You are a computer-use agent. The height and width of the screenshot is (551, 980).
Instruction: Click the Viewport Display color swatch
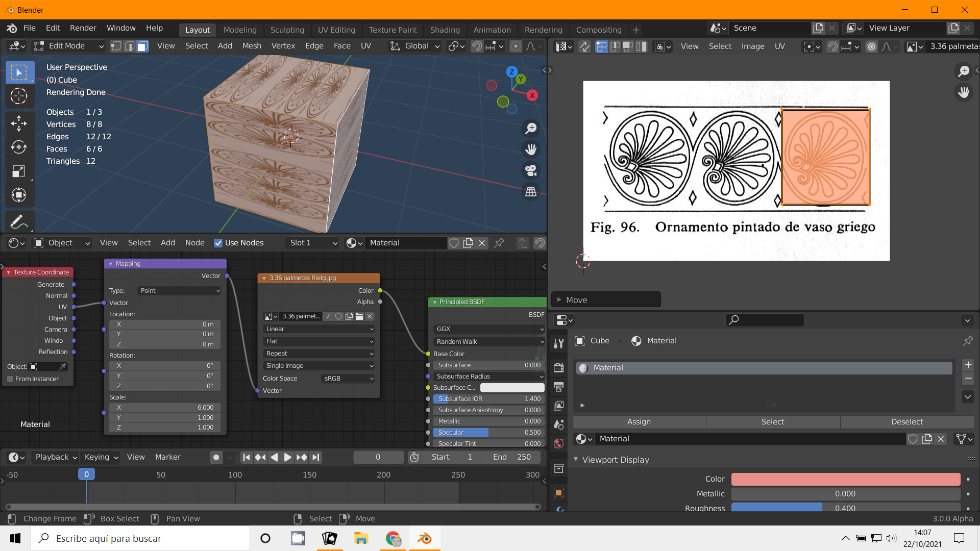(x=845, y=479)
